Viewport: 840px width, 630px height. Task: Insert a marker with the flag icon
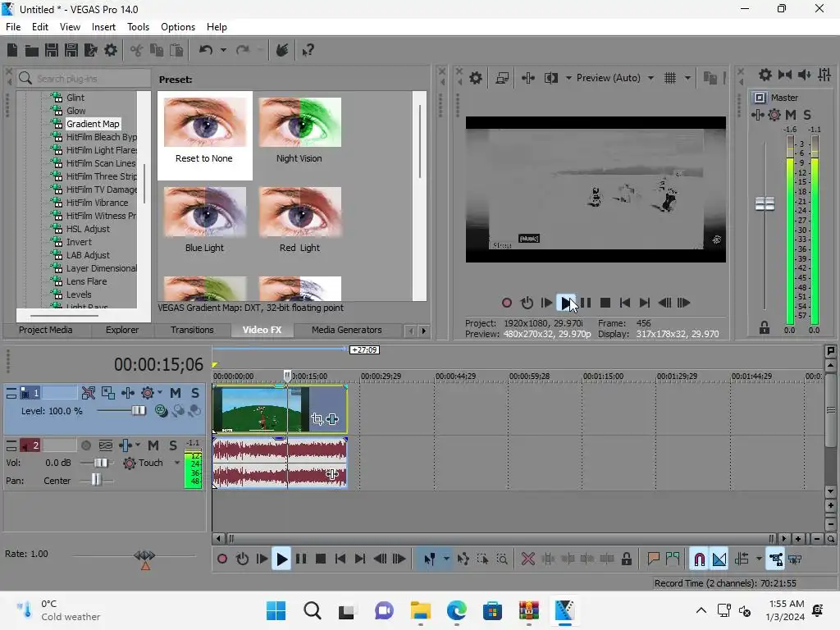[653, 559]
